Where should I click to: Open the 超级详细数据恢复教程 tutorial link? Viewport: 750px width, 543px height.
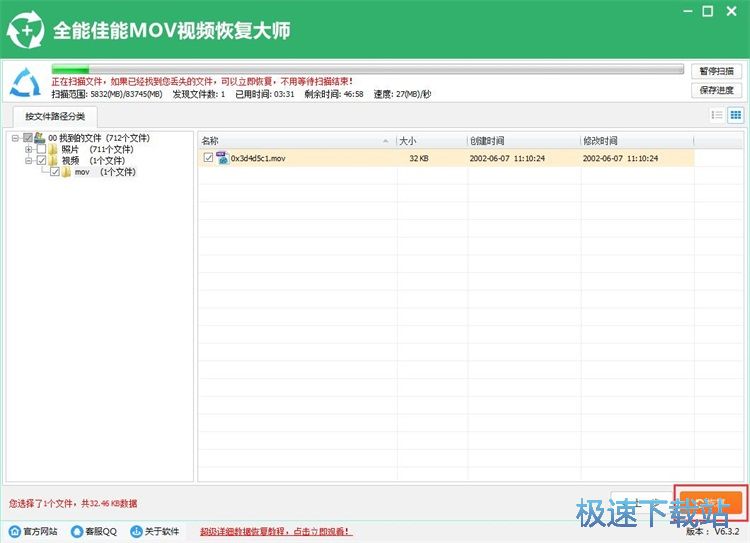(276, 531)
